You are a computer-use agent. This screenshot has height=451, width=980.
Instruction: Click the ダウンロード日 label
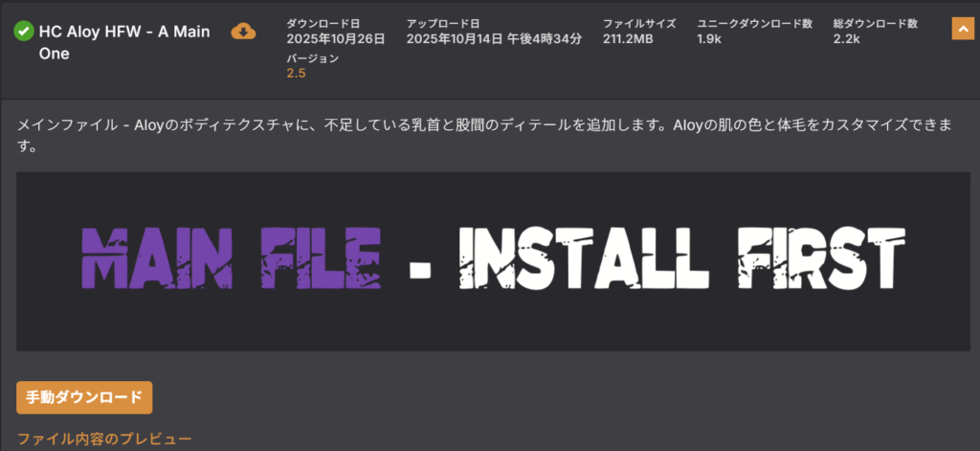click(x=324, y=23)
